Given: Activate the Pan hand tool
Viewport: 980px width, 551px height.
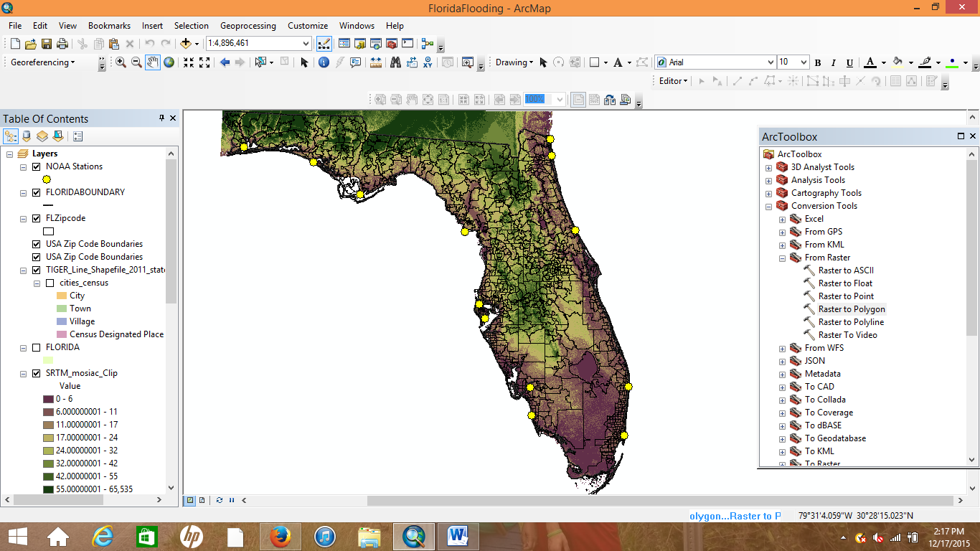Looking at the screenshot, I should pyautogui.click(x=153, y=62).
